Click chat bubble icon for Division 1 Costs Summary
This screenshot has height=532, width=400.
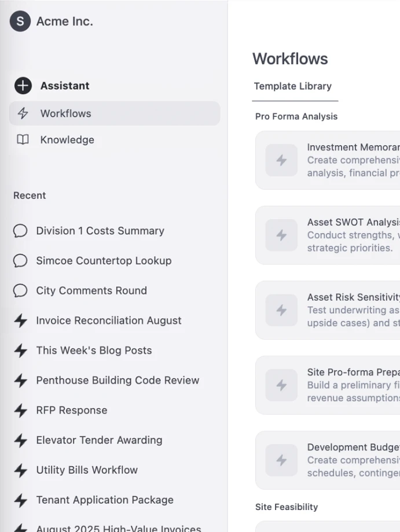20,231
